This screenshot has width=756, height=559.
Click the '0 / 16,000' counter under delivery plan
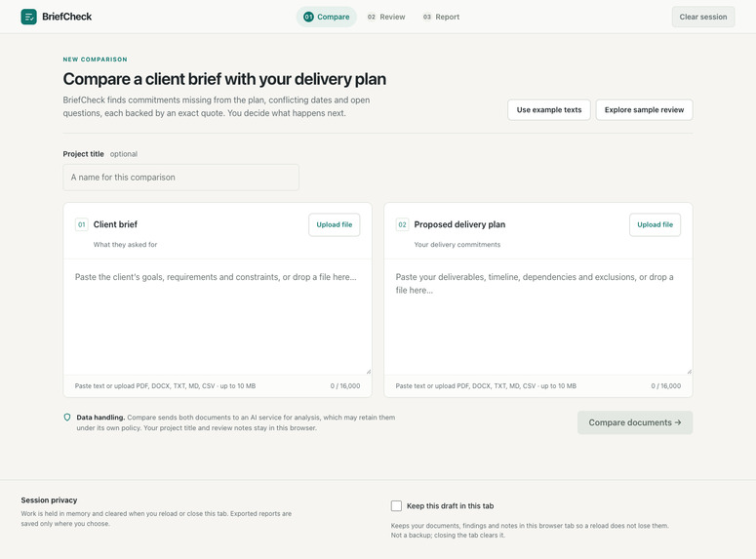tap(666, 386)
